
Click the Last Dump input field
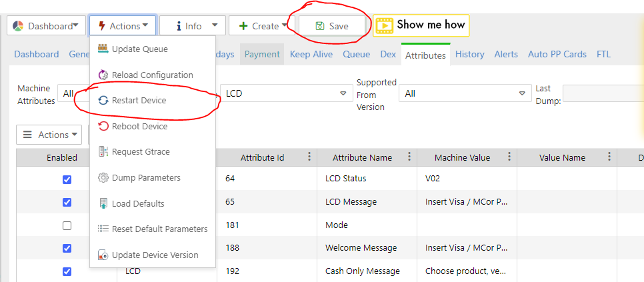(603, 93)
